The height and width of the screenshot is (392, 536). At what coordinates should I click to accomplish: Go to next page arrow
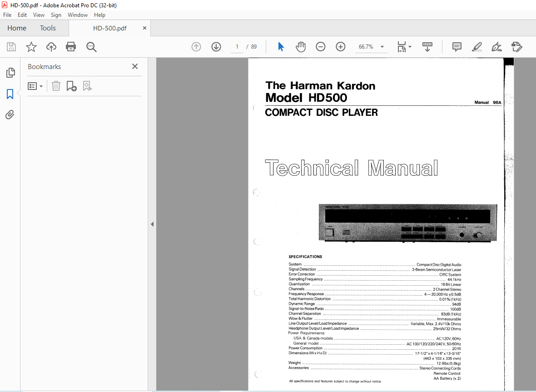point(216,47)
